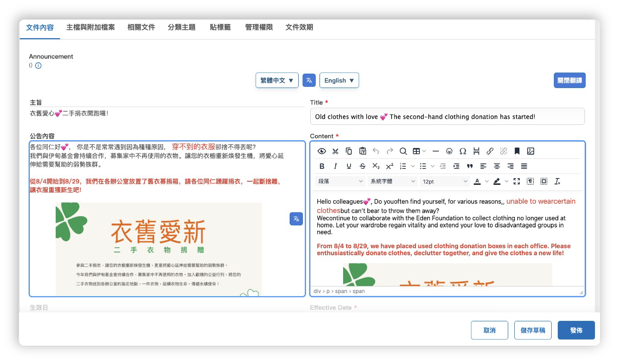Open the emoji picker icon

tap(449, 151)
